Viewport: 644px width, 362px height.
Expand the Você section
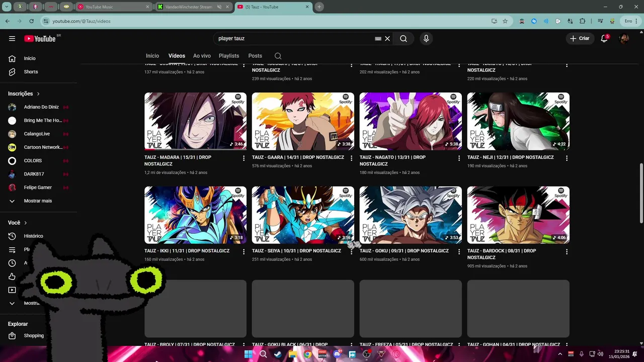coord(18,223)
